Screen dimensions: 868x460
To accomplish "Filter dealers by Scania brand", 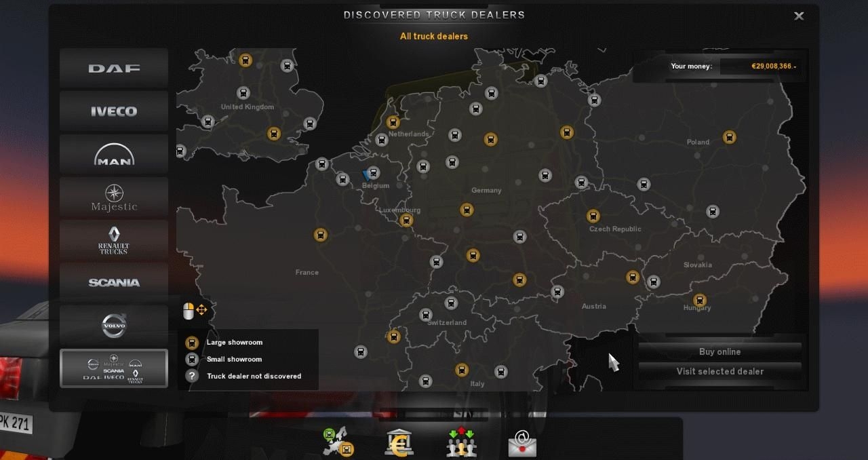I will point(114,282).
